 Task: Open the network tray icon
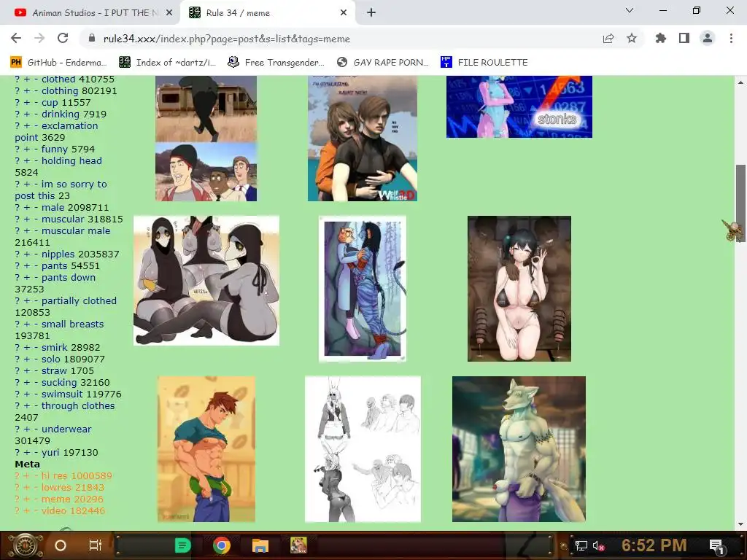pos(581,545)
